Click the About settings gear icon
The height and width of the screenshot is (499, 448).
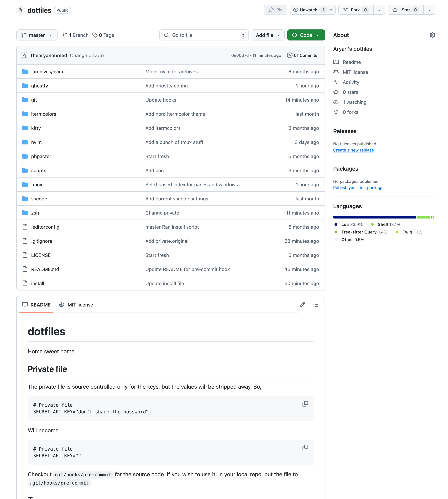432,35
